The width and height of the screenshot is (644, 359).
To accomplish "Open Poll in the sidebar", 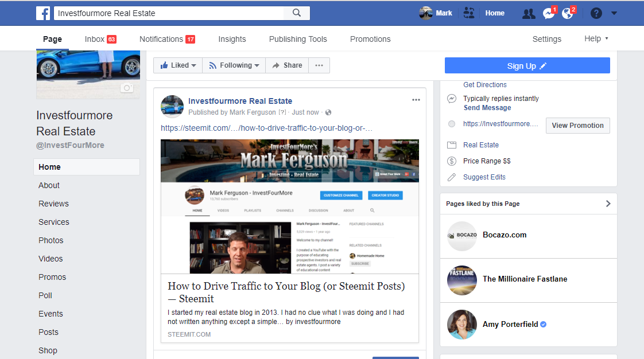I will pos(45,295).
